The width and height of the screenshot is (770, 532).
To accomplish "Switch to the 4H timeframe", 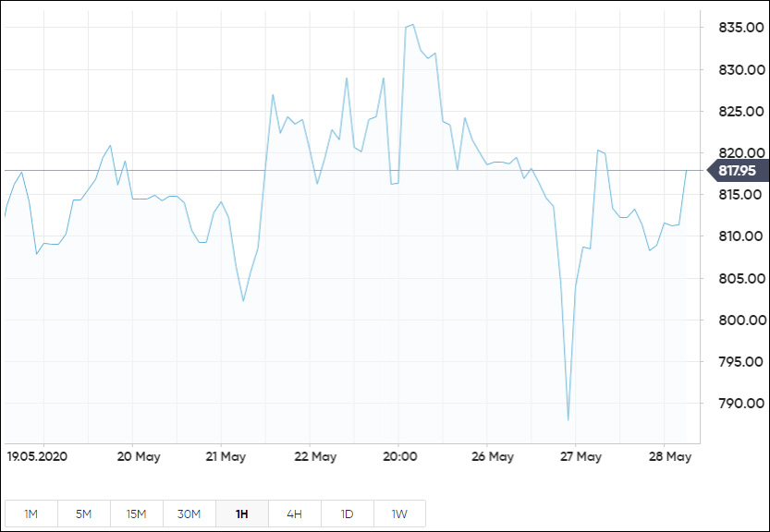I will (294, 514).
